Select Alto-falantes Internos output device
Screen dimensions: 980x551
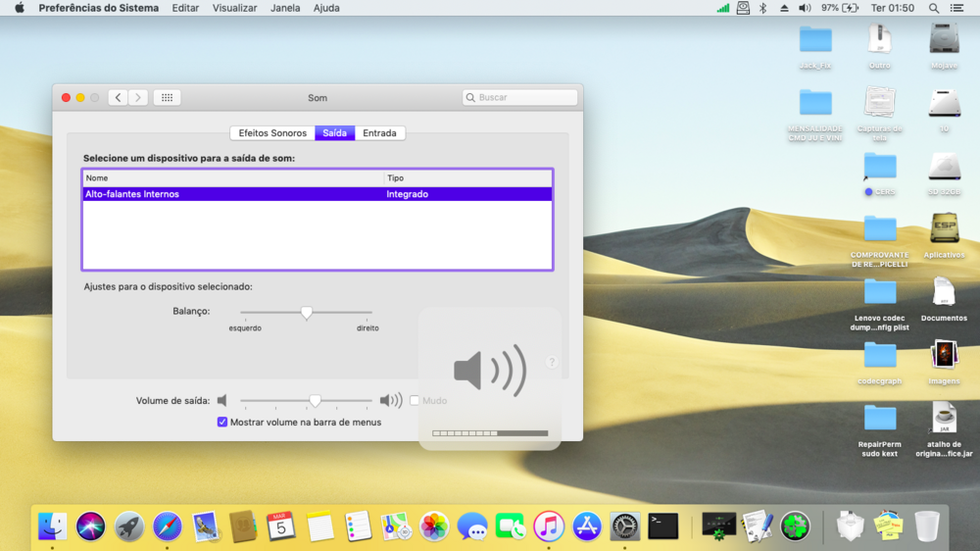132,194
